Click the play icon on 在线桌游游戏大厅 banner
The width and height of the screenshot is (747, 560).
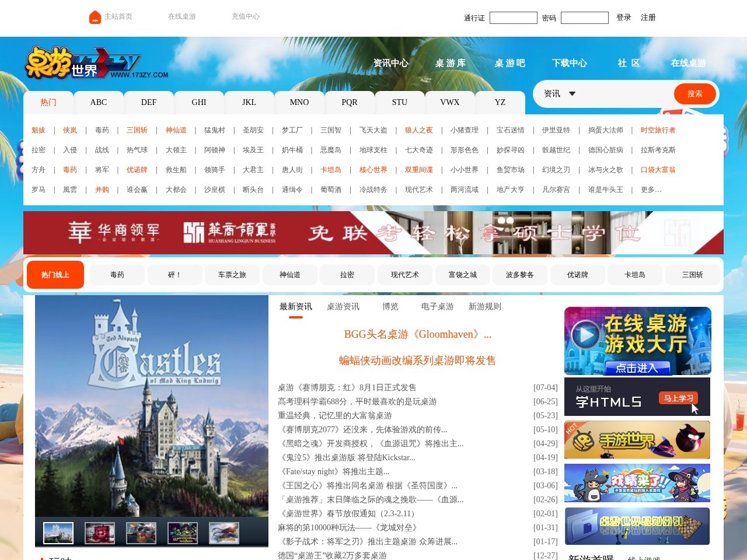point(586,335)
